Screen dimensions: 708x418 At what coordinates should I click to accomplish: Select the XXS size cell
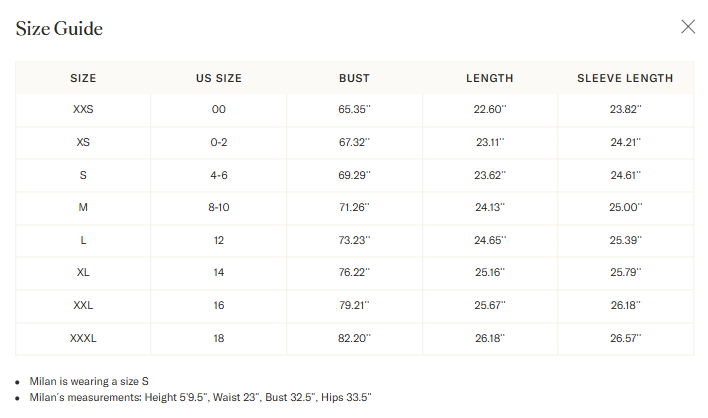click(x=83, y=109)
